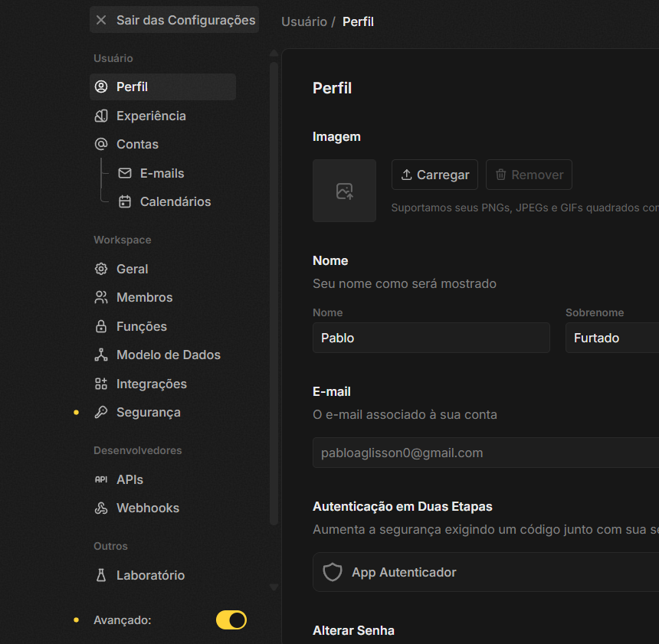The width and height of the screenshot is (659, 644).
Task: Click the E-mails envelope icon
Action: pyautogui.click(x=125, y=174)
